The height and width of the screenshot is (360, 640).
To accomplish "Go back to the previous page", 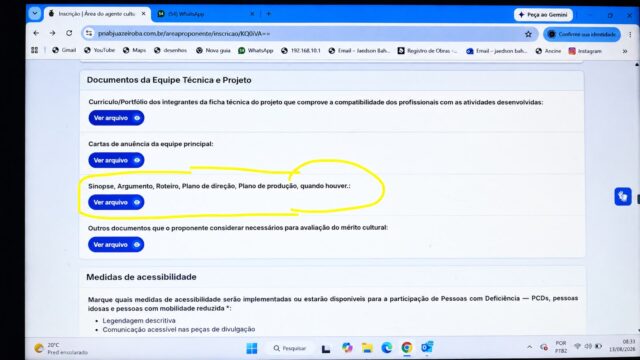I will 36,33.
